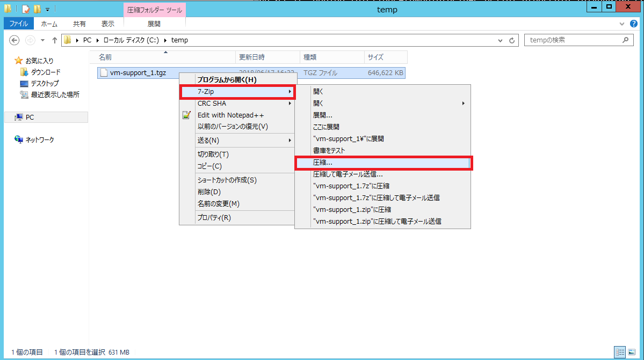Click the Notepad++ icon in context menu

186,115
